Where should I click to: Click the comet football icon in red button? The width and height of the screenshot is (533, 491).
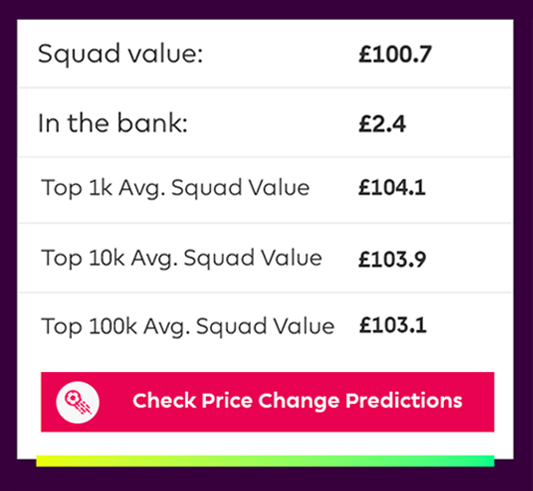78,402
